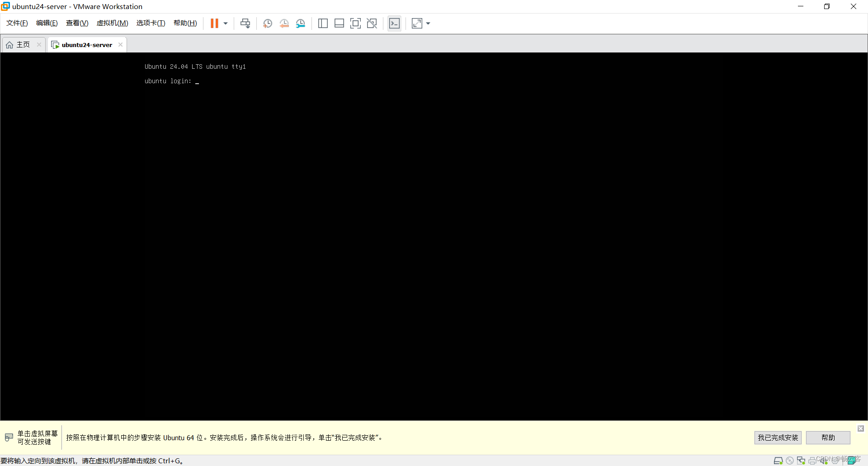The image size is (868, 466).
Task: Open the 文件(F) menu
Action: click(17, 23)
